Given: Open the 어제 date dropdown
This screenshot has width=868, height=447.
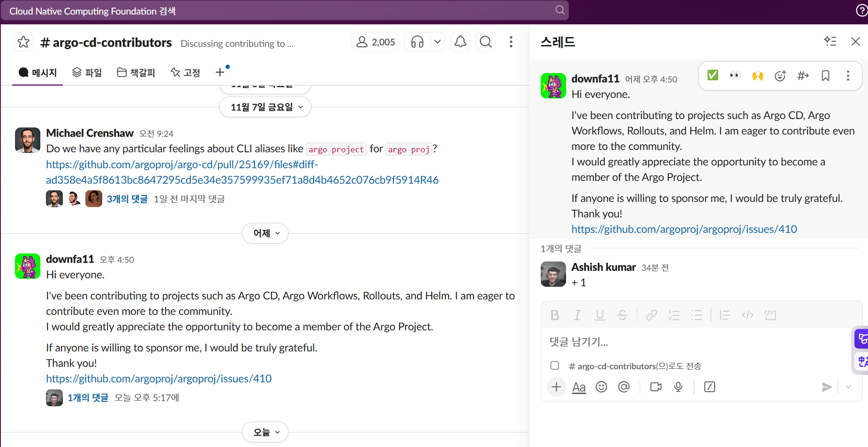Looking at the screenshot, I should [x=265, y=233].
